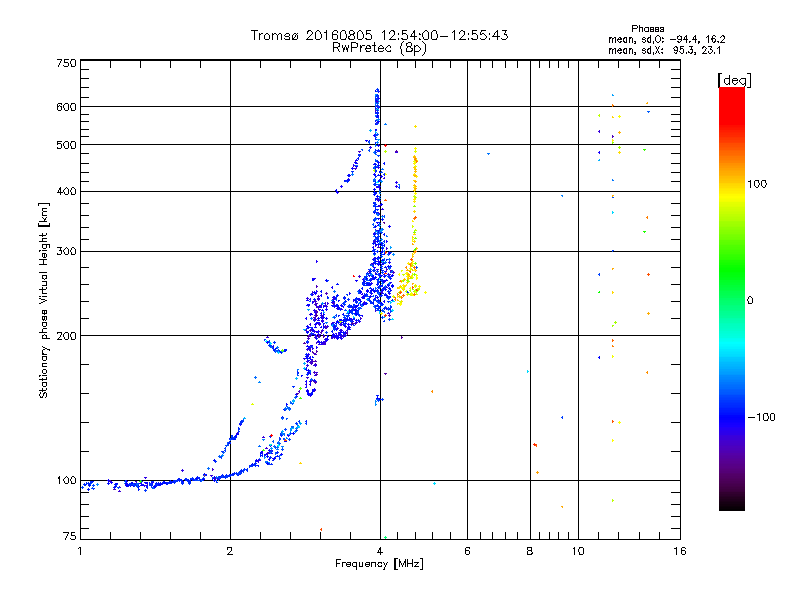The image size is (800, 600).
Task: Click the x-axis tick label '10'
Action: [578, 551]
